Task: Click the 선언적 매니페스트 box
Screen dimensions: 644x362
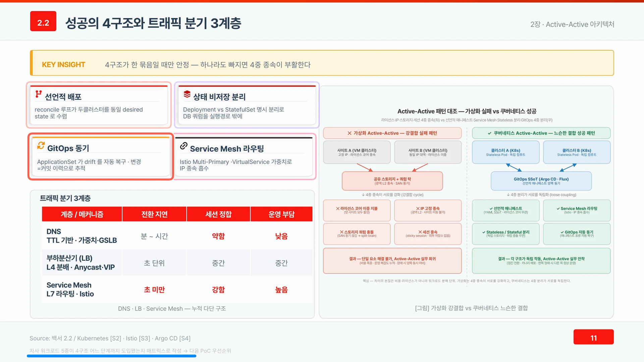Action: click(x=505, y=210)
